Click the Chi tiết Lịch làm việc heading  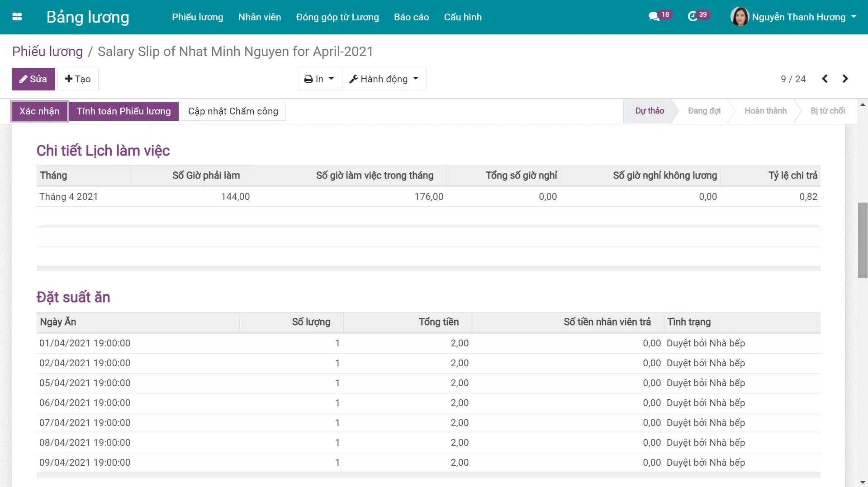coord(103,151)
